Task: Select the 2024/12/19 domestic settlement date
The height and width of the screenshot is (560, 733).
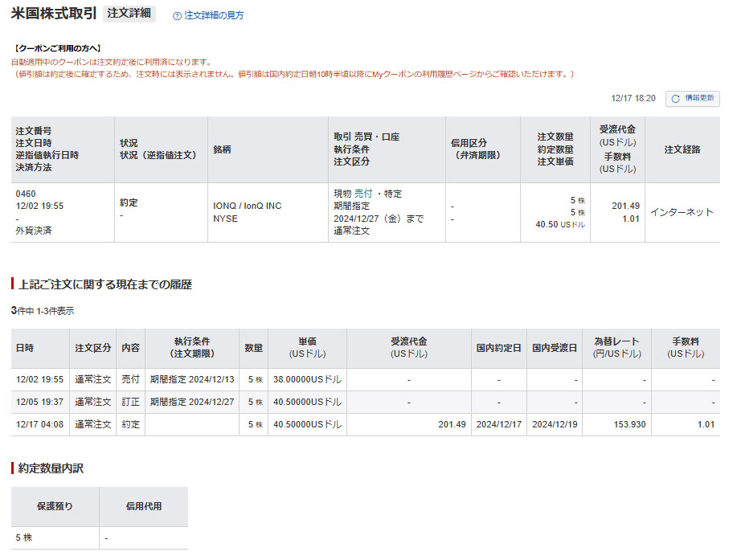Action: (554, 424)
